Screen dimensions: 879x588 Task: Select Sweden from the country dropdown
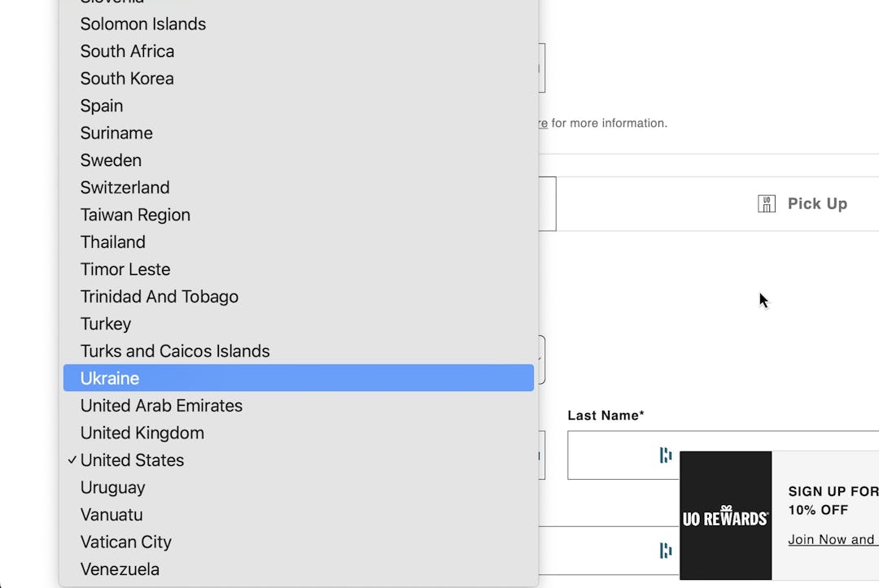tap(111, 160)
